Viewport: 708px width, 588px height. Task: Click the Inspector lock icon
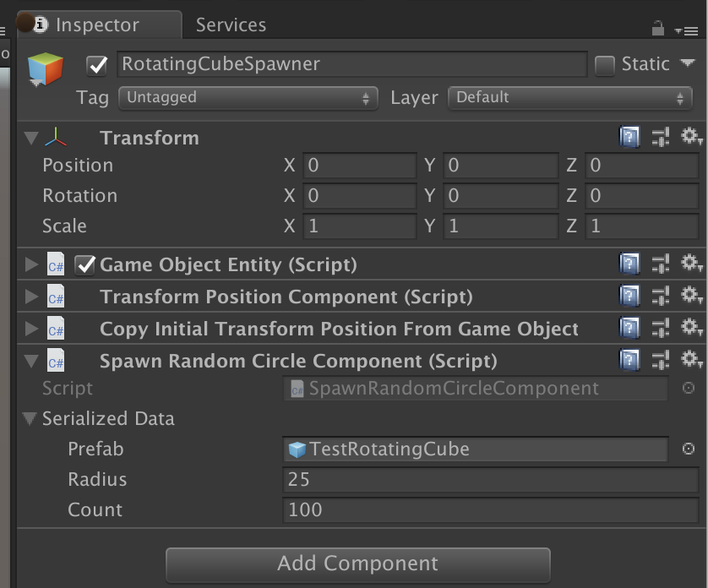pos(657,29)
